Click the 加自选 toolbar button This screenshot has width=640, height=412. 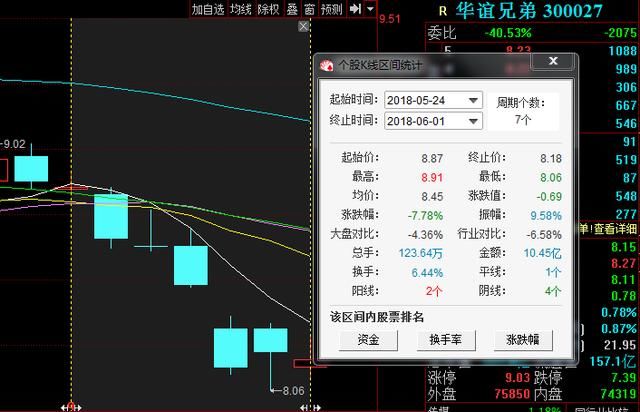(208, 9)
